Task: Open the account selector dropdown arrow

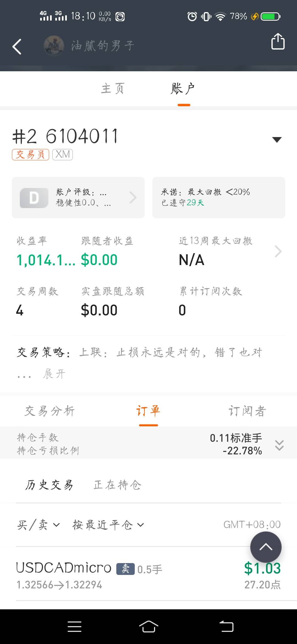Action: (x=277, y=140)
